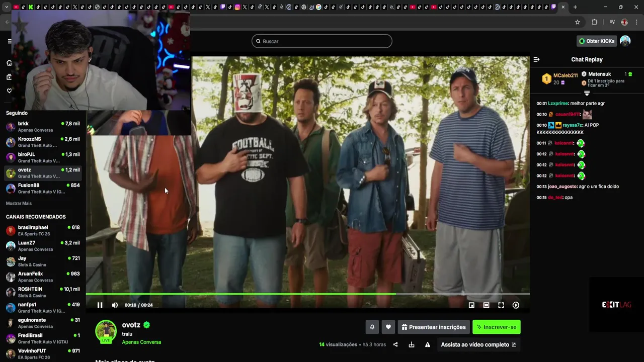This screenshot has height=362, width=644.
Task: Click the Home icon in left sidebar
Action: coord(9,63)
